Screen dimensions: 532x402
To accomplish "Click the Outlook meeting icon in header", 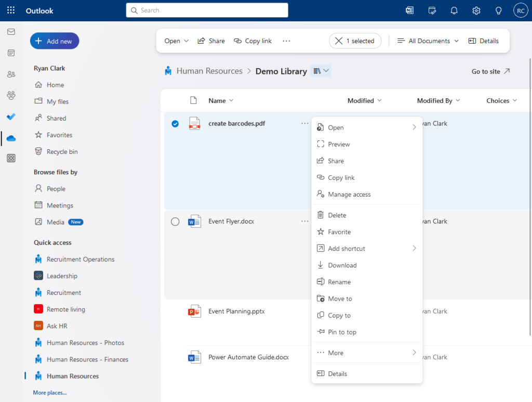I will click(x=410, y=10).
